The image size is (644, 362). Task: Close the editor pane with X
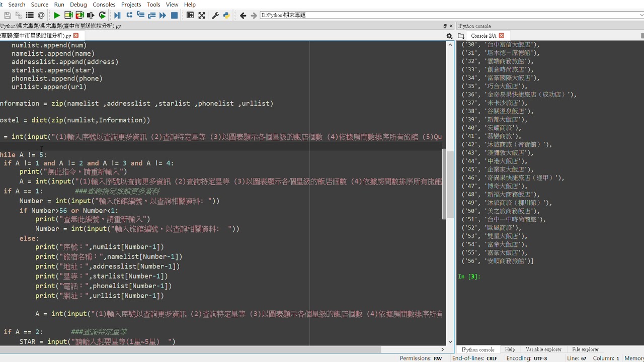(451, 26)
